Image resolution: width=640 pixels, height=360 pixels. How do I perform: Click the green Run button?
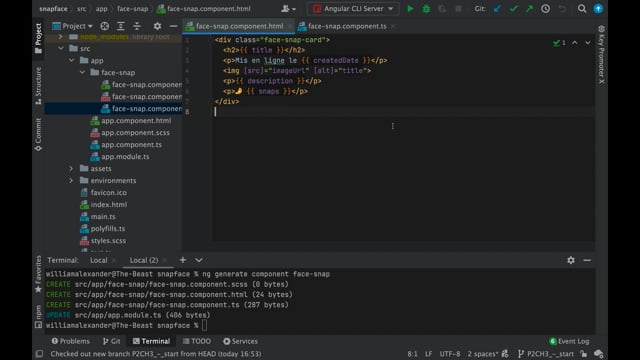[x=410, y=9]
